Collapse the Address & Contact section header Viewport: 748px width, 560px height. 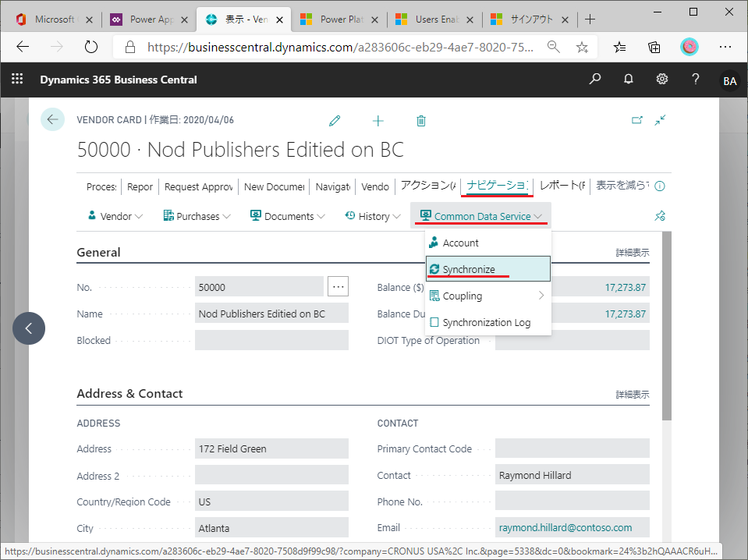point(129,394)
